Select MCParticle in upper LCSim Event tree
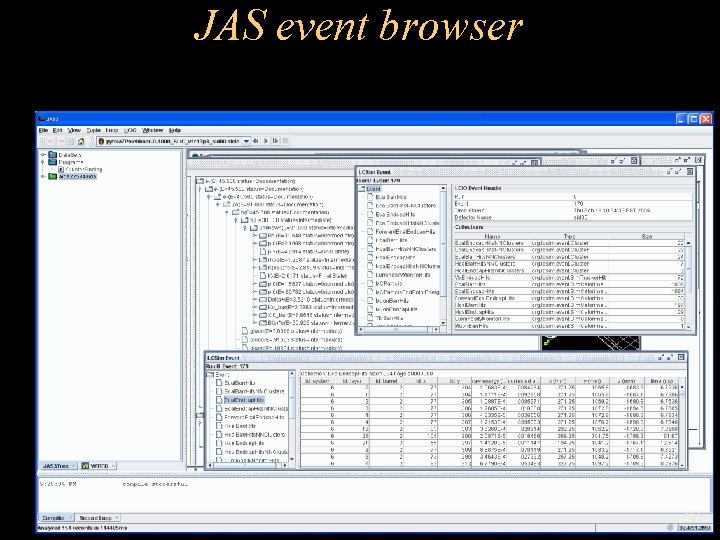Screen dimensions: 720x540 (388, 284)
